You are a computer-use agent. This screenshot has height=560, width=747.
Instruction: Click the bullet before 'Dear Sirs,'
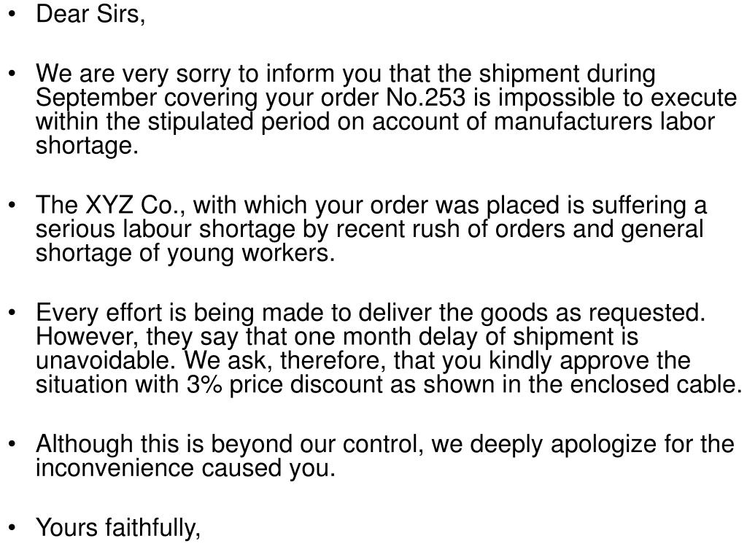pyautogui.click(x=12, y=15)
